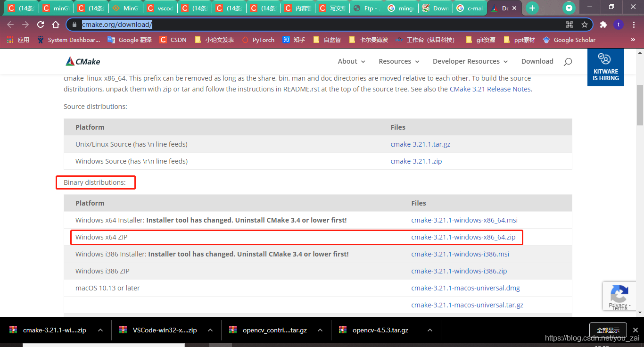Click the site lock icon in address bar
644x347 pixels.
pos(74,25)
